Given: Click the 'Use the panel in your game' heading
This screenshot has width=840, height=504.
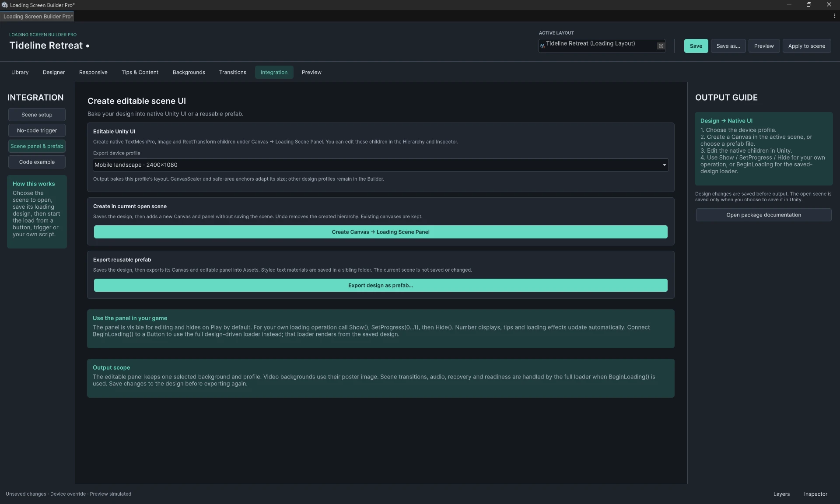Looking at the screenshot, I should click(x=130, y=318).
